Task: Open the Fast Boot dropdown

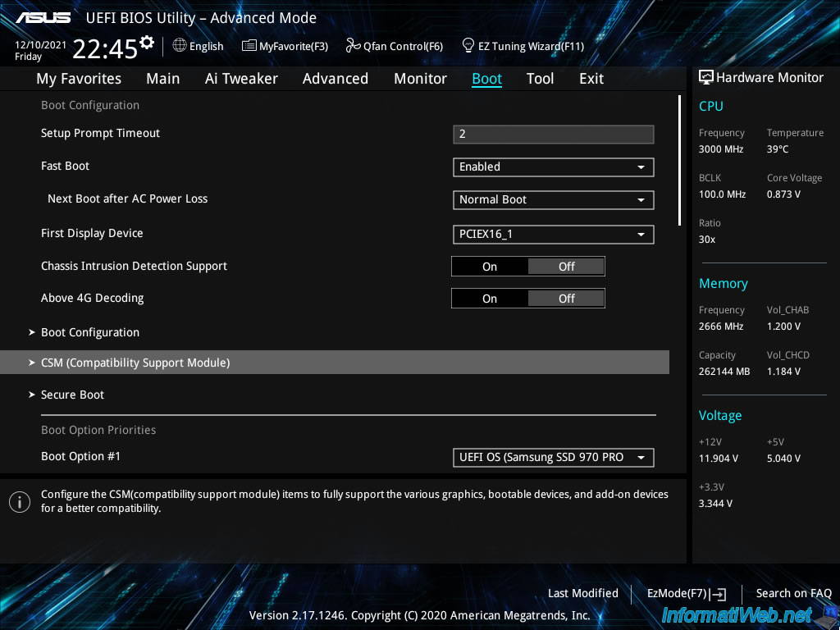Action: pos(553,167)
